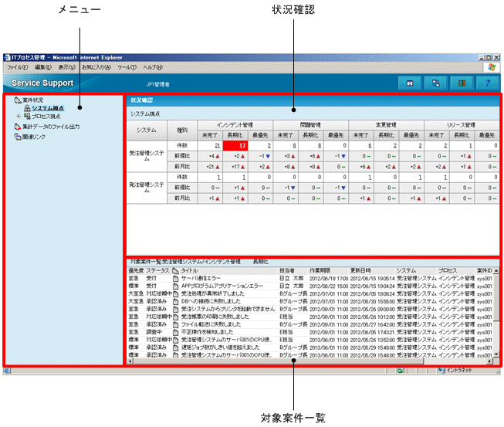Click the Internet Explorer page icon in title bar

tap(7, 58)
